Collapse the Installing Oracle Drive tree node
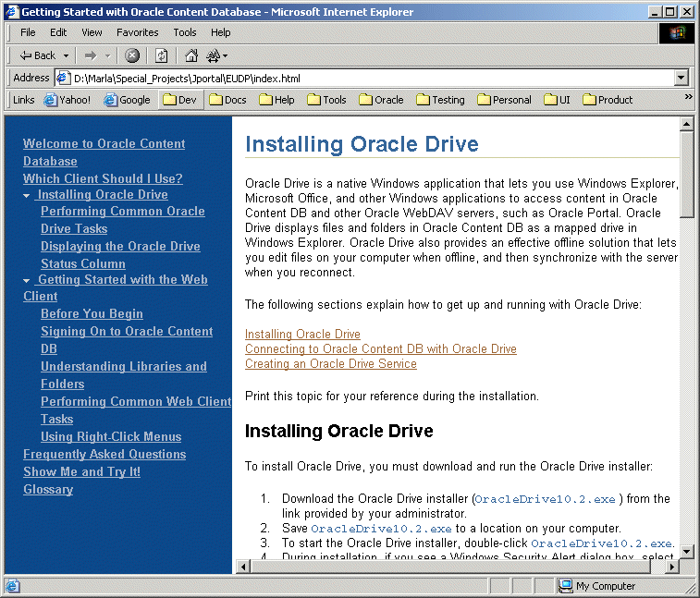Viewport: 700px width, 598px height. [x=26, y=196]
